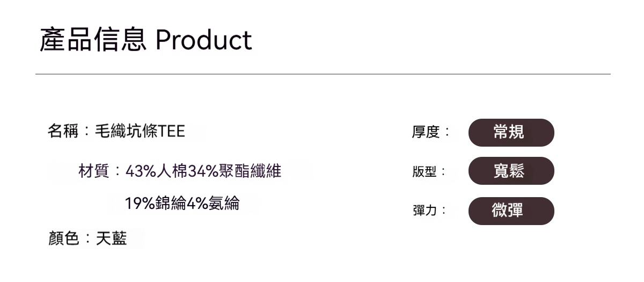Click the 材質 label
This screenshot has height=282, width=644.
(94, 172)
